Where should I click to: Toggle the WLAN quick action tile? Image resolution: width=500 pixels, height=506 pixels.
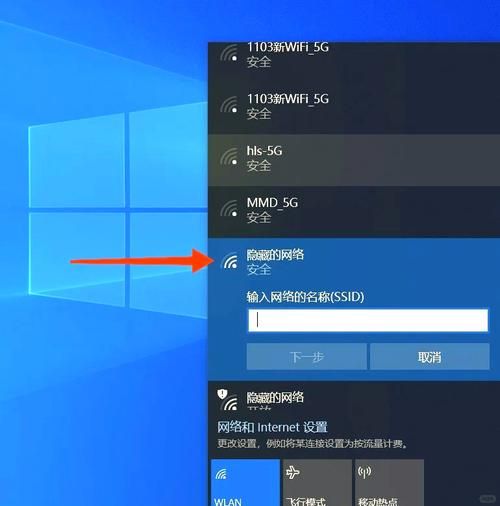(x=245, y=482)
